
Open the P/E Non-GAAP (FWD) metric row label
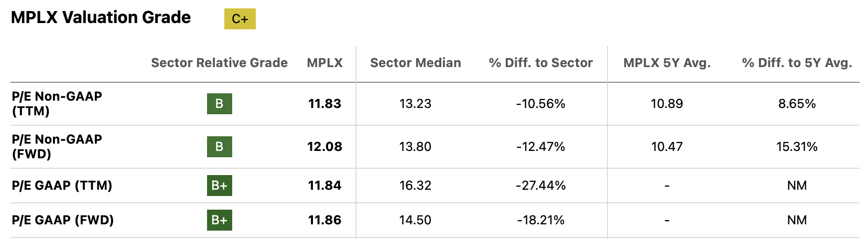57,147
